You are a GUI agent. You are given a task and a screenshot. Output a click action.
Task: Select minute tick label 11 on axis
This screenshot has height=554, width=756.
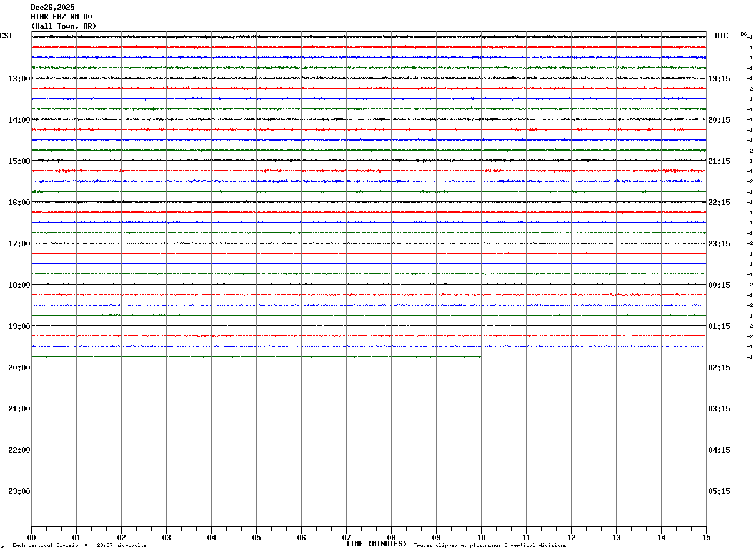(526, 538)
